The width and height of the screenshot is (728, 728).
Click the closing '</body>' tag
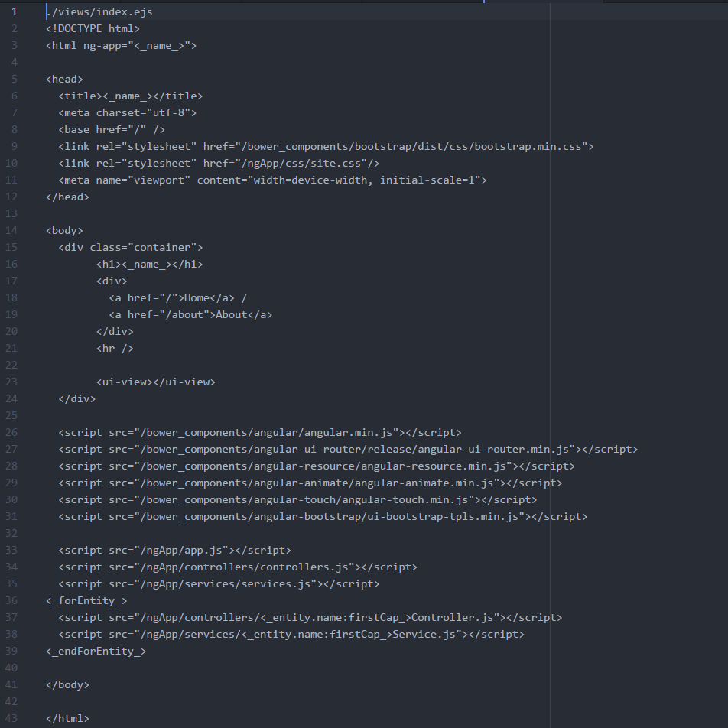[x=68, y=685]
